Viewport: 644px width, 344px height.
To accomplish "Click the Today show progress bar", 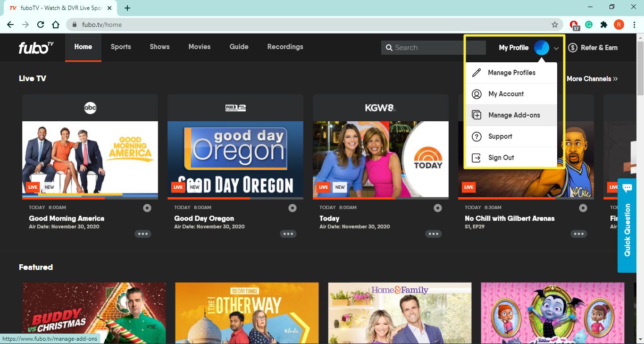I will pyautogui.click(x=381, y=198).
